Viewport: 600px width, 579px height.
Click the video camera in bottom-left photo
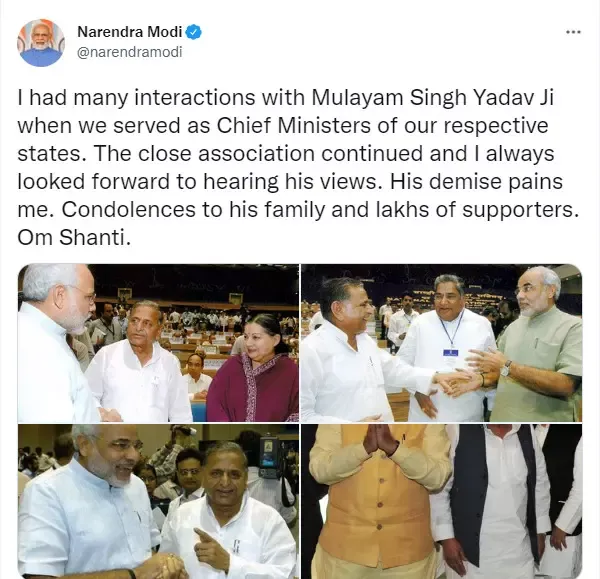click(x=271, y=455)
